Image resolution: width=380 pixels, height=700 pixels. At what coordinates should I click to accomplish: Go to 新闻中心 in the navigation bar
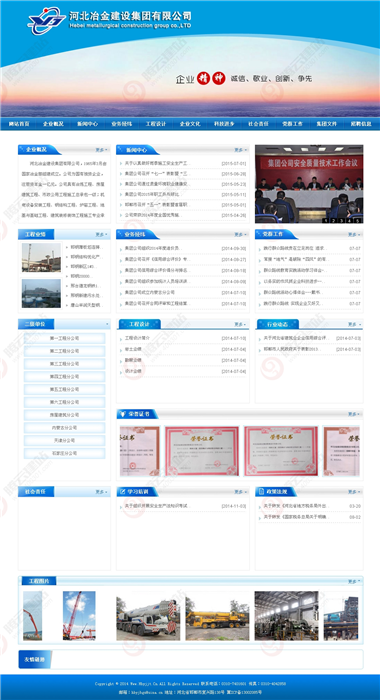[x=88, y=124]
